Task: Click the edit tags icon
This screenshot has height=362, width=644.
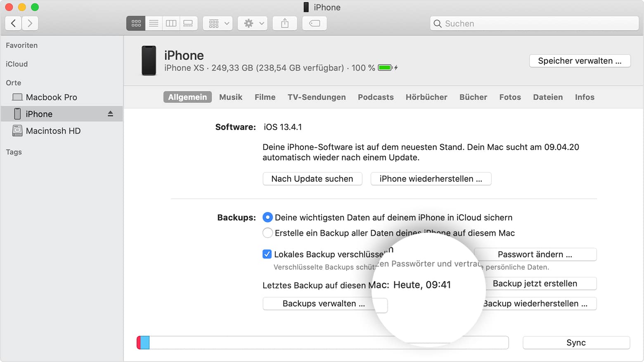Action: click(315, 24)
